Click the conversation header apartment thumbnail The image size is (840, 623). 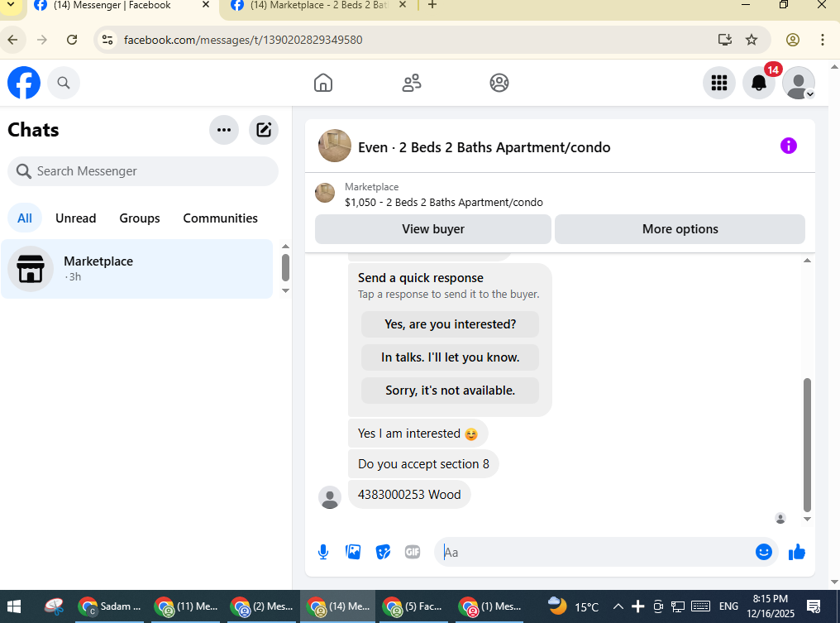[x=334, y=146]
